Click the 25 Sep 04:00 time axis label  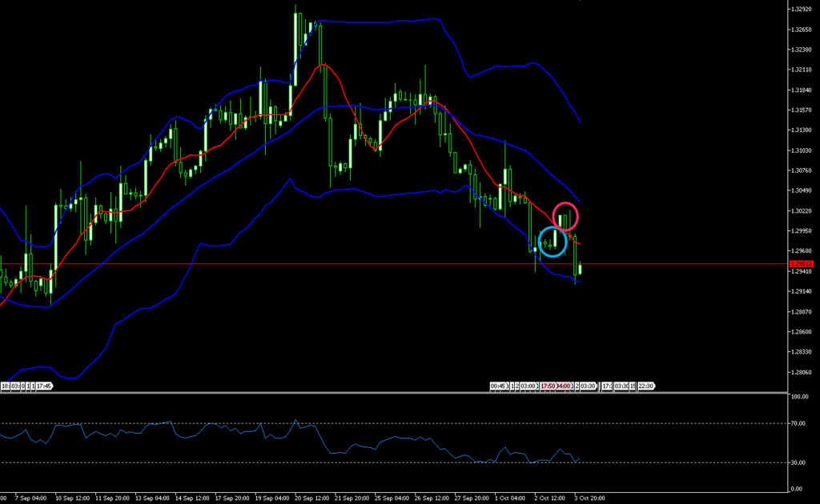click(392, 498)
